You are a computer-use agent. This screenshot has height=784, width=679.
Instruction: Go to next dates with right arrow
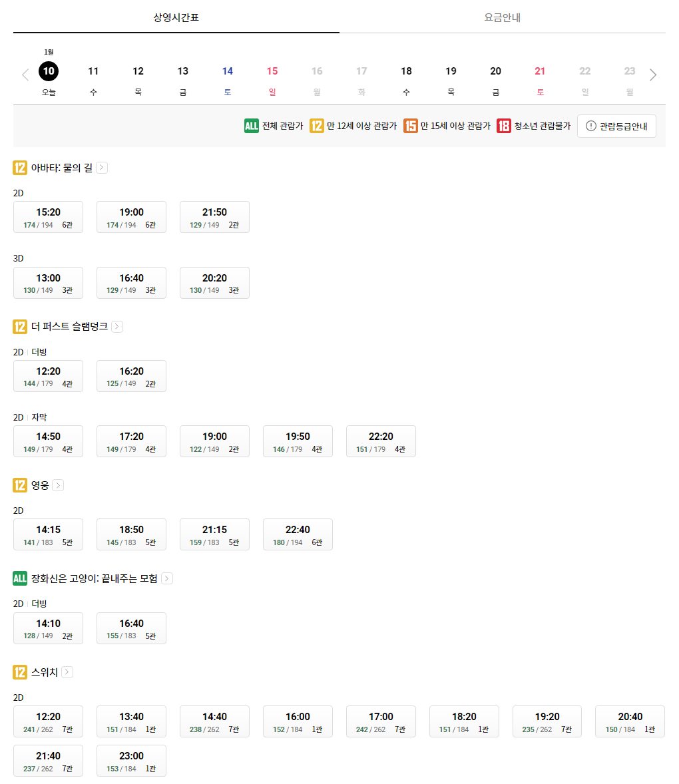653,75
